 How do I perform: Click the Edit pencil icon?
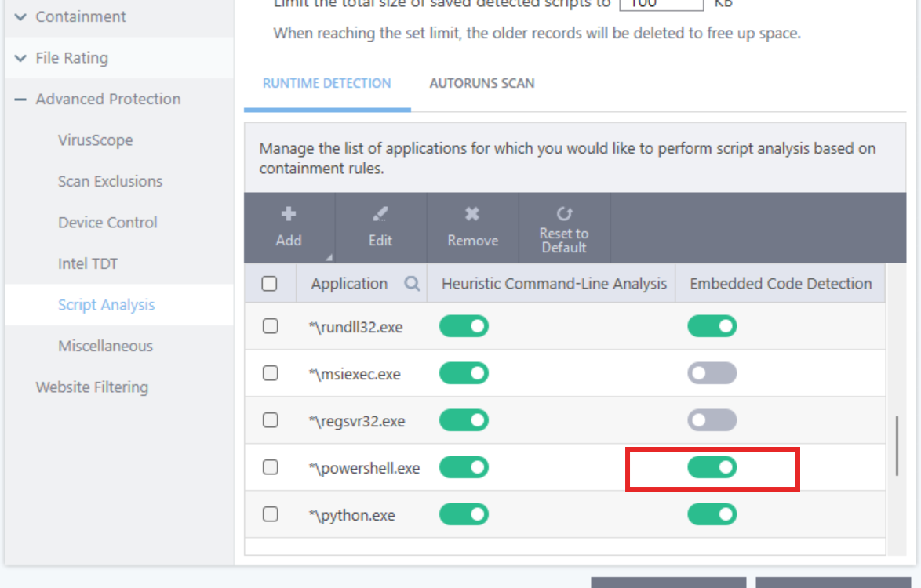(x=380, y=214)
